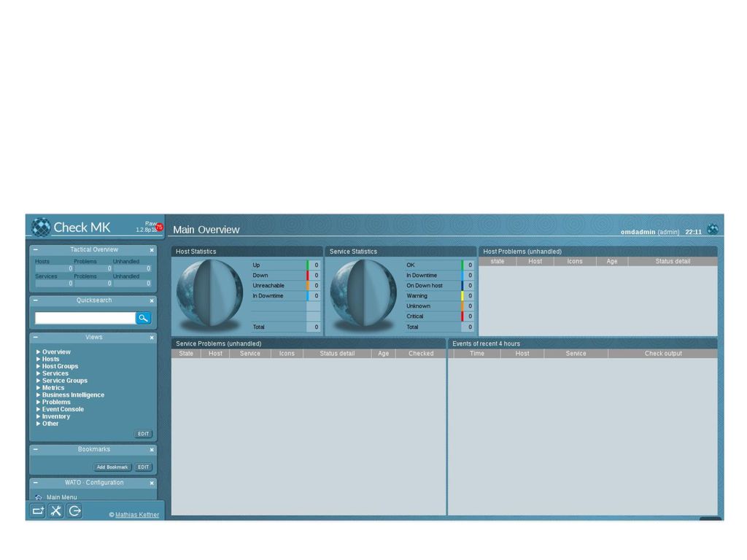Image resolution: width=747 pixels, height=560 pixels.
Task: Click the EDIT button in Views snapin
Action: coord(144,434)
